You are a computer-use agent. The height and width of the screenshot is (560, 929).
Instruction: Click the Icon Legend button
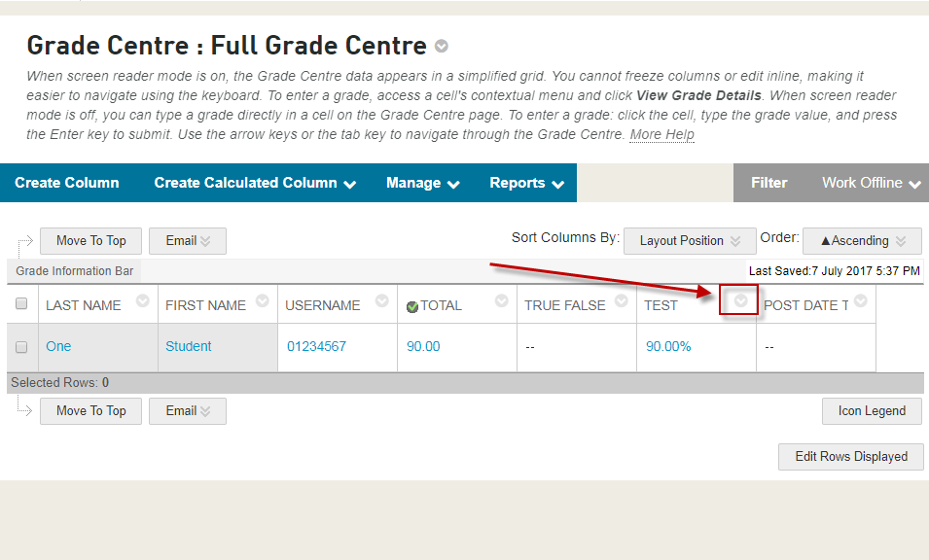(872, 411)
